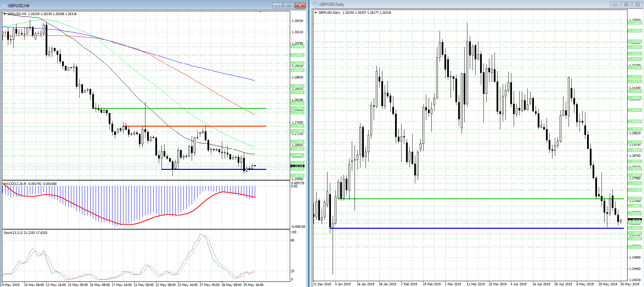
Task: Maximize the GBPUSD,H4 chart window
Action: pyautogui.click(x=289, y=5)
